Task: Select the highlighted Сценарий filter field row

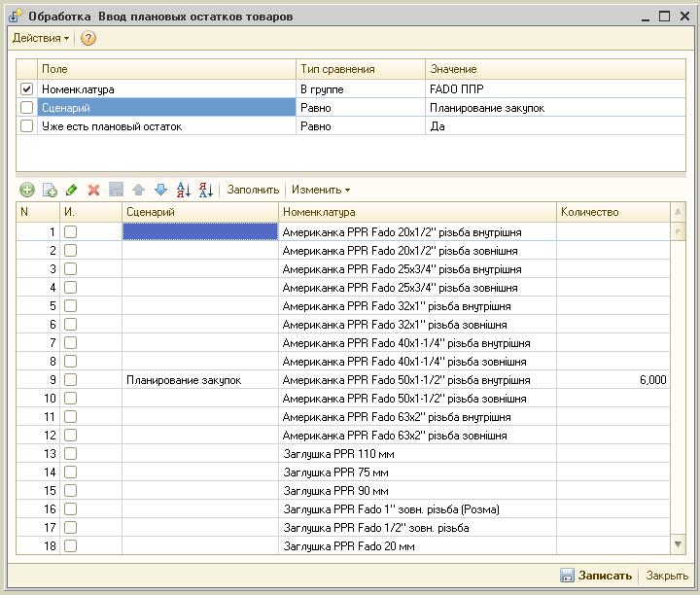Action: pyautogui.click(x=166, y=108)
